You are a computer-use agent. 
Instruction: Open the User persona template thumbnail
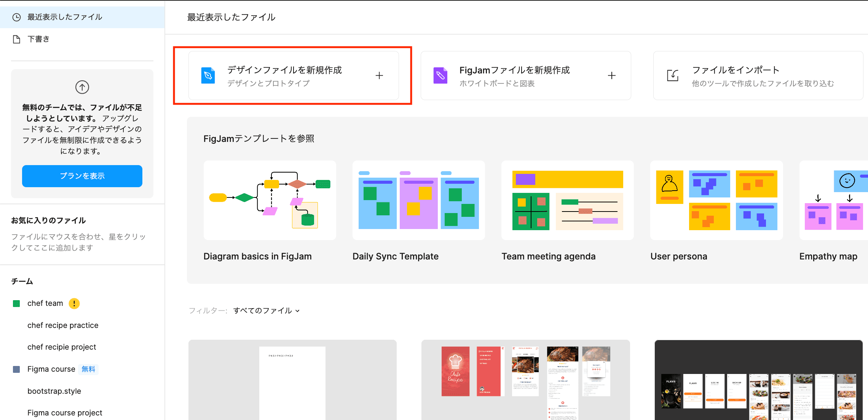pos(716,200)
